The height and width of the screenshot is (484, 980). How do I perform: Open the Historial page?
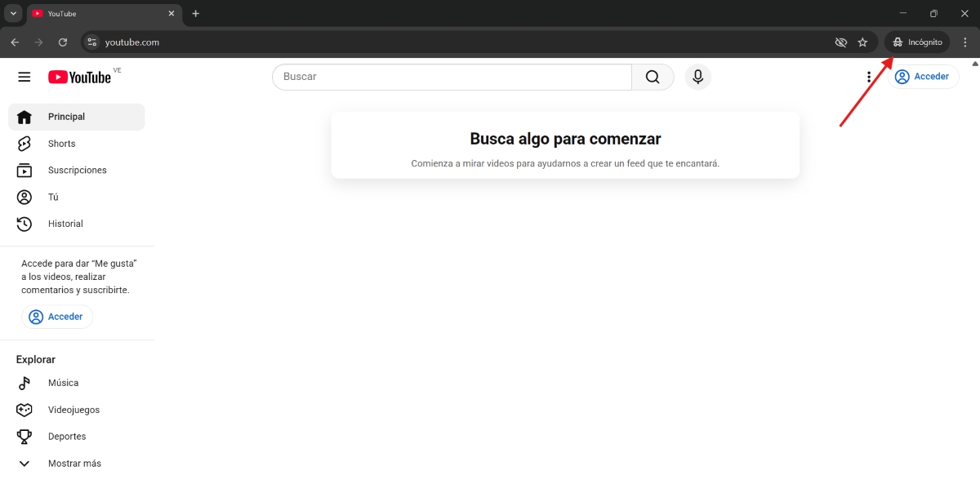(x=65, y=223)
